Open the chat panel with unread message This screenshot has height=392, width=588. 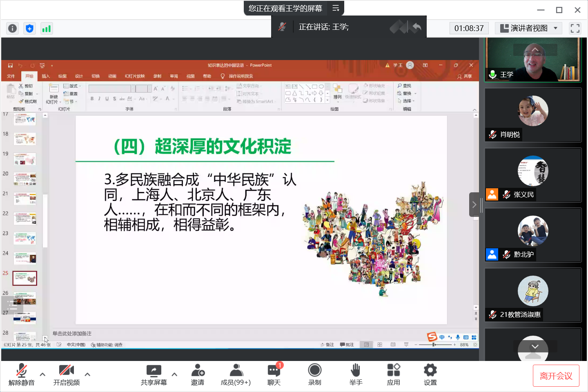pos(274,374)
